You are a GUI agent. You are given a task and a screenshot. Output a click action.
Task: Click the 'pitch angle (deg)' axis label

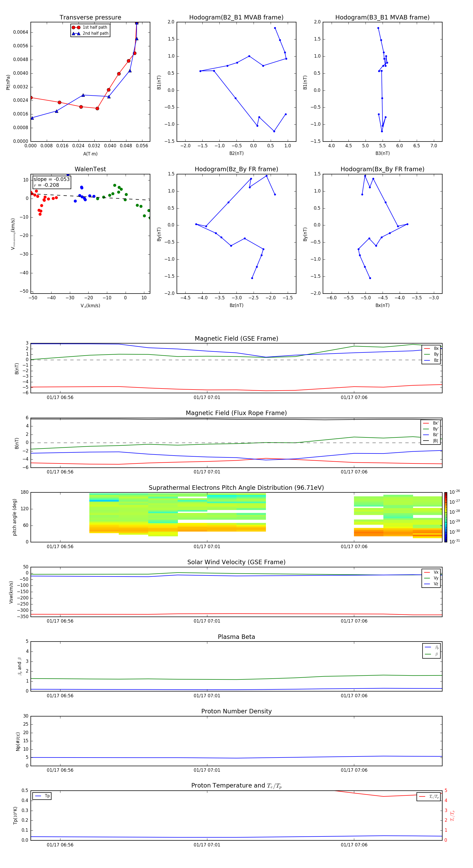14,517
